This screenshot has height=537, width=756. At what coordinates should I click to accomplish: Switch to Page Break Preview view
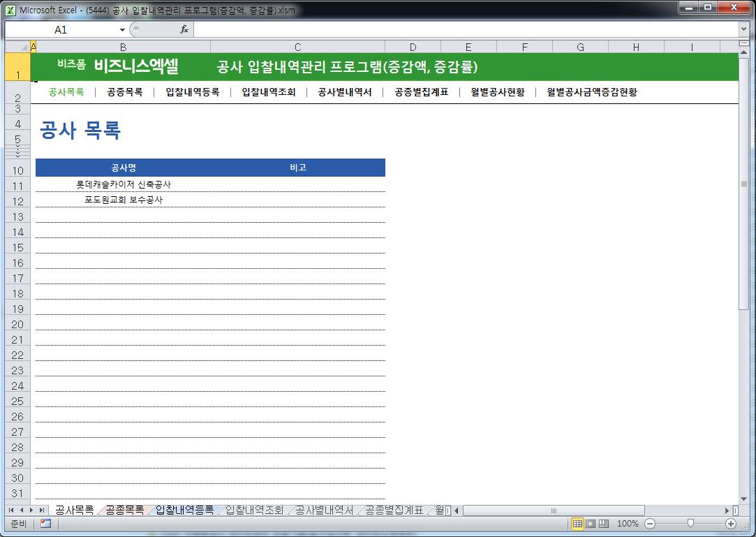(604, 524)
